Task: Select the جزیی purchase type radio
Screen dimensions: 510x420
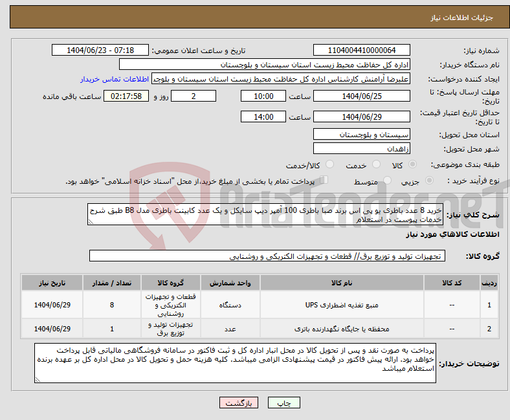Action: [x=414, y=181]
